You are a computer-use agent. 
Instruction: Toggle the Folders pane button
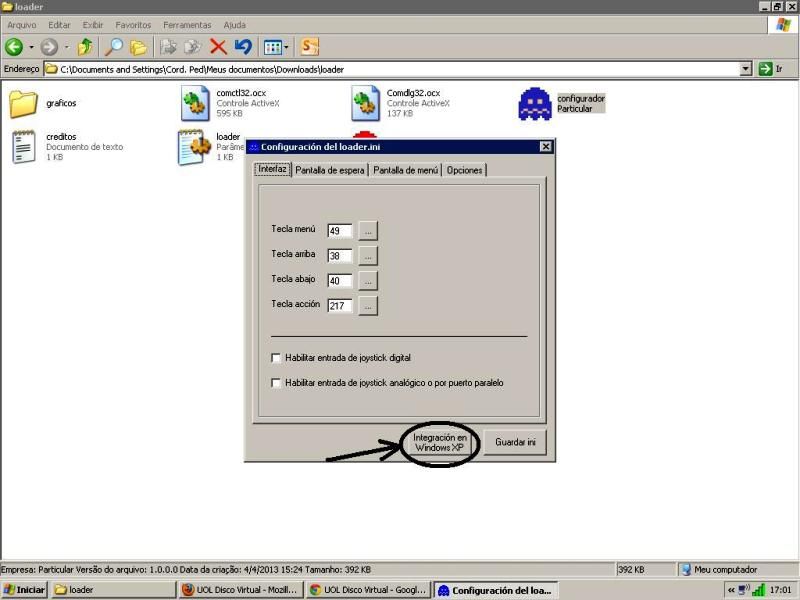click(x=138, y=47)
